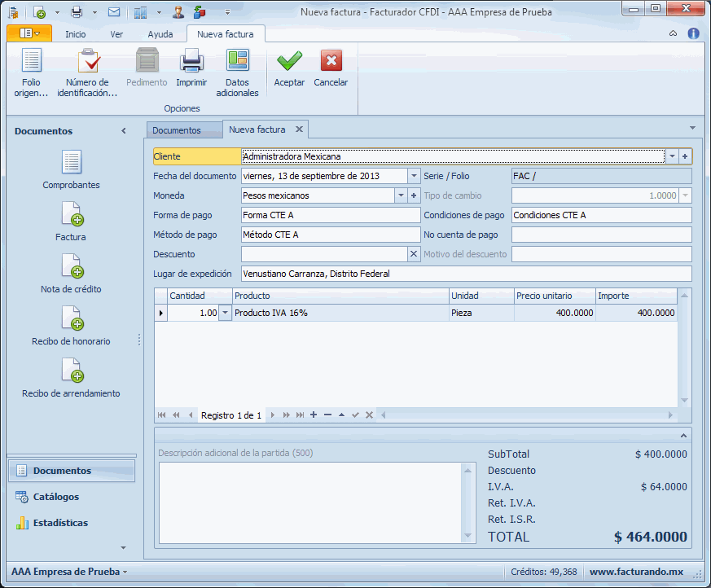Create a new Nota de crédito

click(x=72, y=274)
